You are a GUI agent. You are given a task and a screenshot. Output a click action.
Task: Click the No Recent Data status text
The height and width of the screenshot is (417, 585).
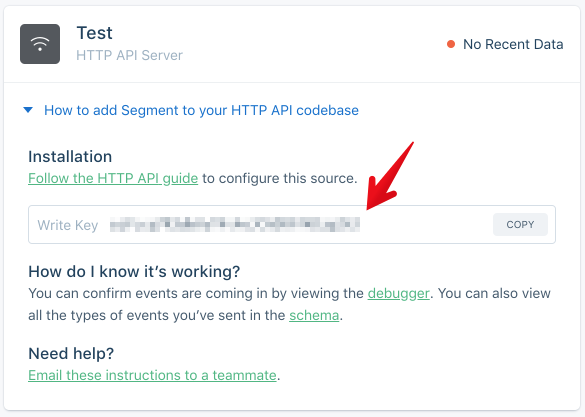[x=513, y=44]
